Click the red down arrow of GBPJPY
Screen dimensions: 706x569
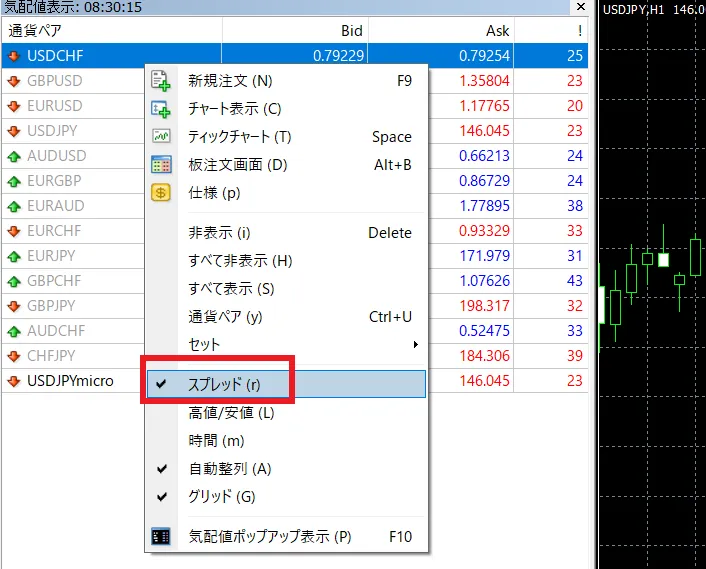coord(14,306)
